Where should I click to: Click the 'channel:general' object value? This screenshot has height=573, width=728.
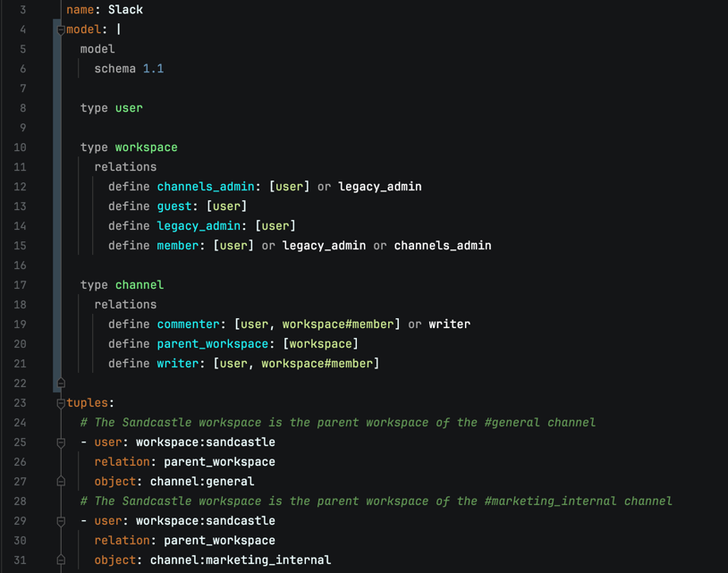click(202, 482)
